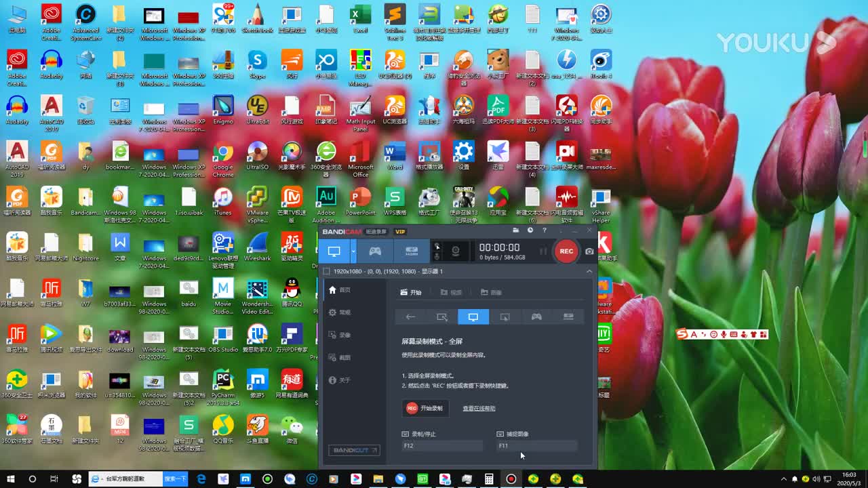The height and width of the screenshot is (488, 868).
Task: Open Microsoft Edge from the taskbar
Action: 201,479
